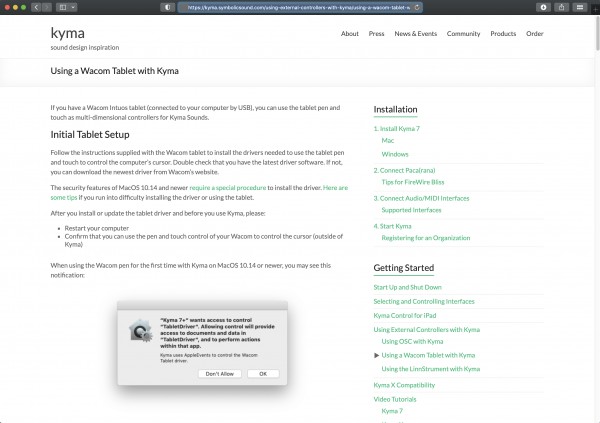Open Using OSC with Kyma
This screenshot has height=423, width=600.
pyautogui.click(x=412, y=341)
